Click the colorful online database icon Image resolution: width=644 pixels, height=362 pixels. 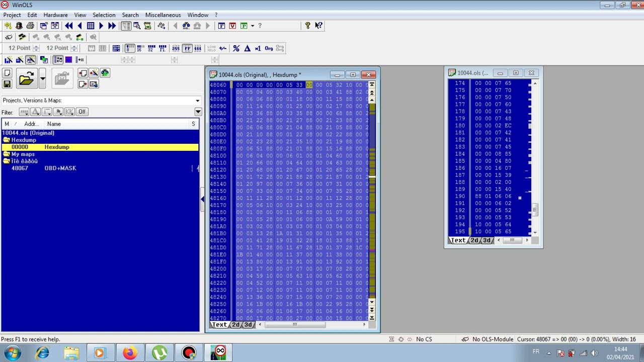coord(105,73)
